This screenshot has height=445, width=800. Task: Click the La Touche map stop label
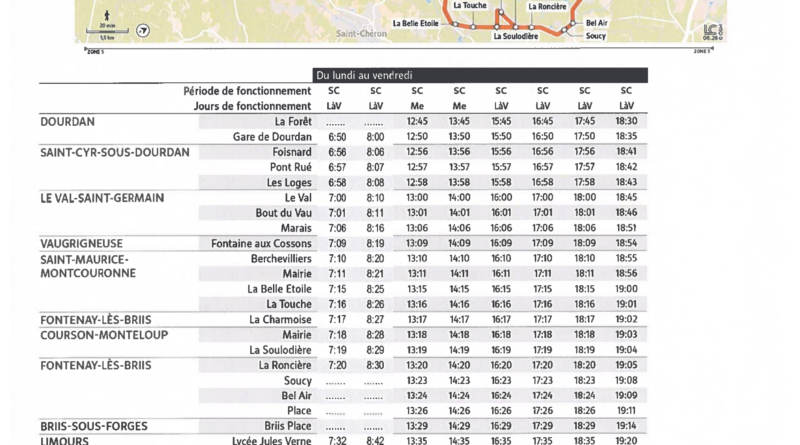470,5
